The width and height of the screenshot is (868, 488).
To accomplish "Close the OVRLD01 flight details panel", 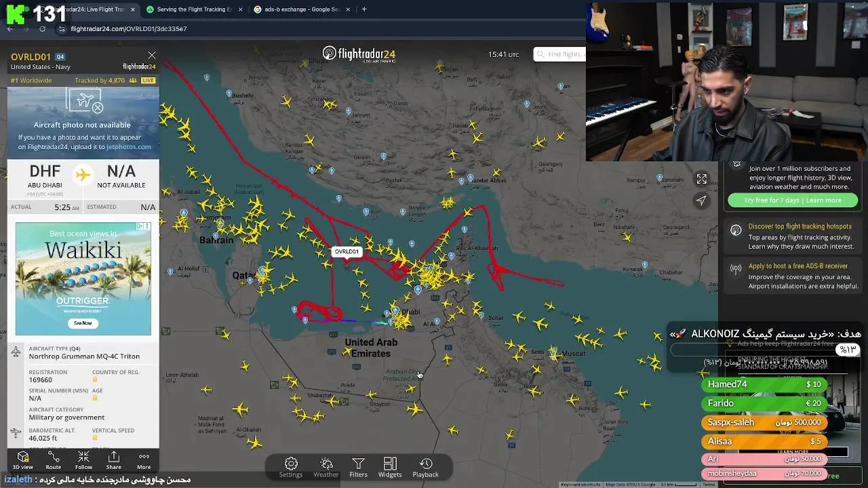I will (x=152, y=56).
